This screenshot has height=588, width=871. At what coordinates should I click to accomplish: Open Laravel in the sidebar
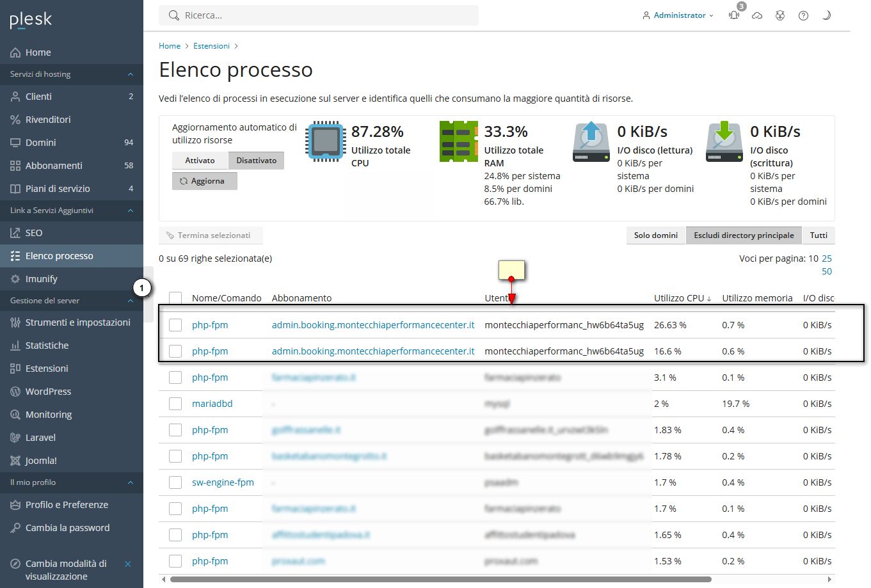pos(40,438)
